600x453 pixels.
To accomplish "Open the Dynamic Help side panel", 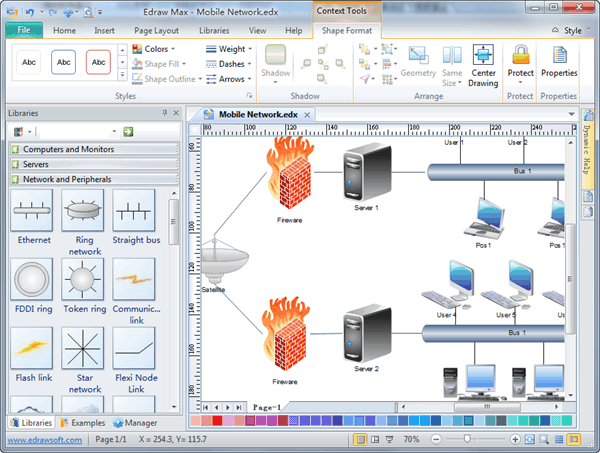I will point(587,149).
